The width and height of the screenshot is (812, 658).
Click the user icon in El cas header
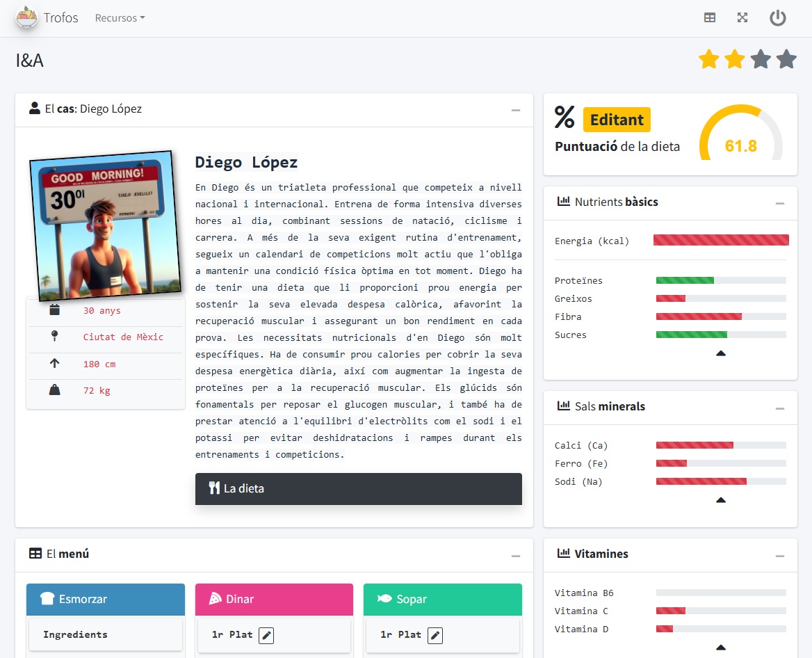[35, 108]
